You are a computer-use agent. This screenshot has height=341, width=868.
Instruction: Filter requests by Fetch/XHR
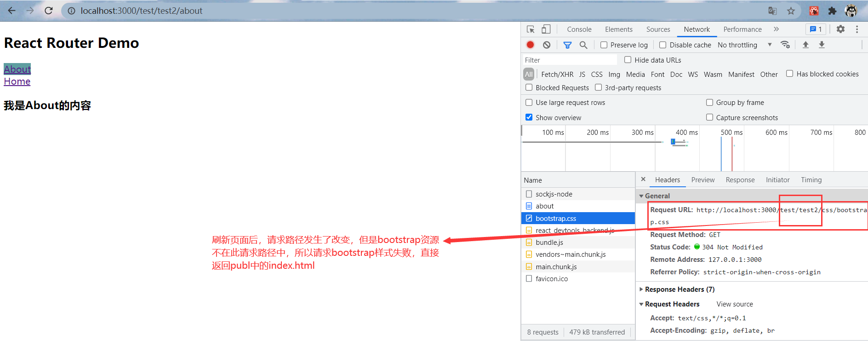pos(557,74)
